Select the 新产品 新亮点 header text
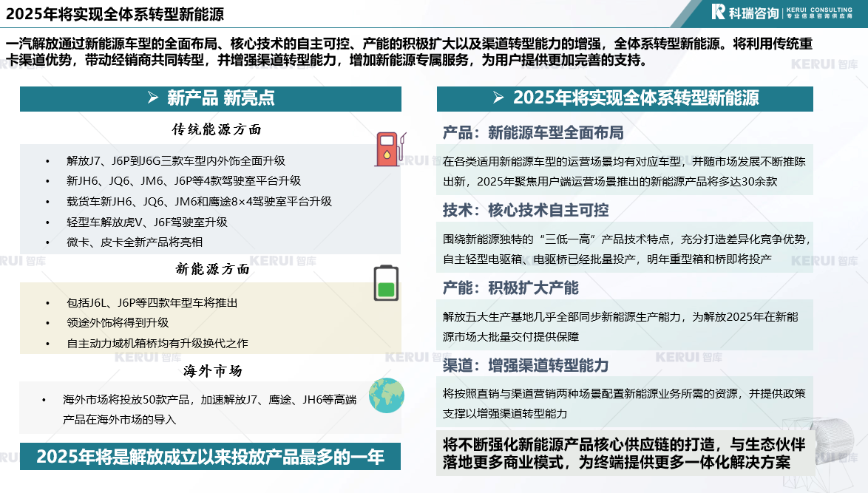Screen dimensions: 868x493 click(x=221, y=98)
